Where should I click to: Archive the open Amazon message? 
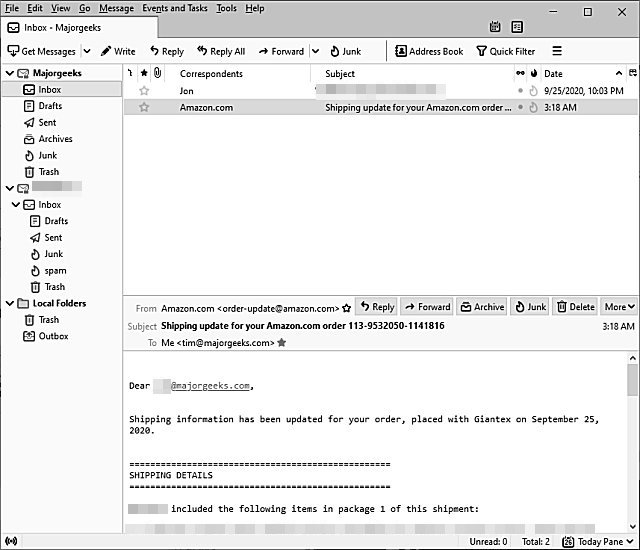482,307
